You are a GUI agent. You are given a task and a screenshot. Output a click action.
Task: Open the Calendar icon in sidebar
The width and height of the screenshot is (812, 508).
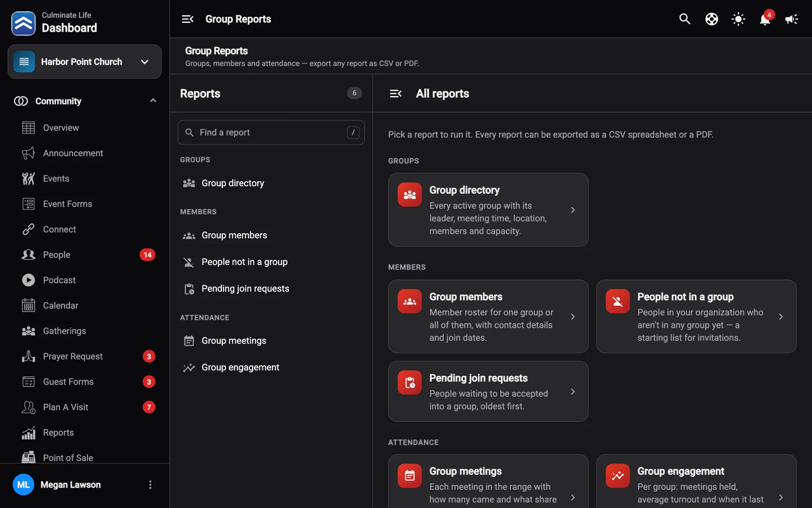coord(28,306)
